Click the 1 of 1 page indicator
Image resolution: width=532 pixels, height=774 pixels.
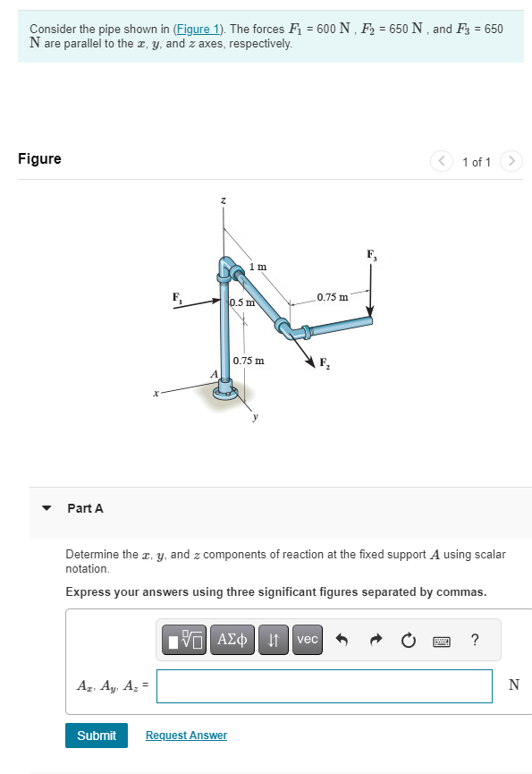(477, 162)
